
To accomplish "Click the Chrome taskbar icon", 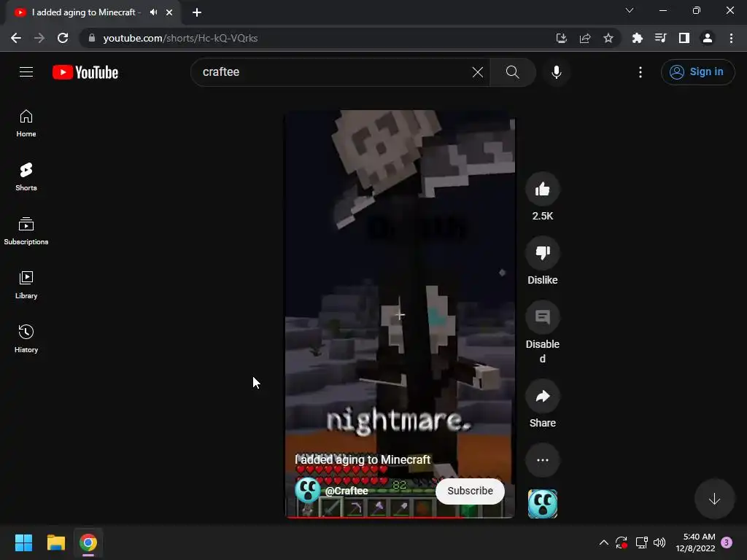I will pos(88,542).
